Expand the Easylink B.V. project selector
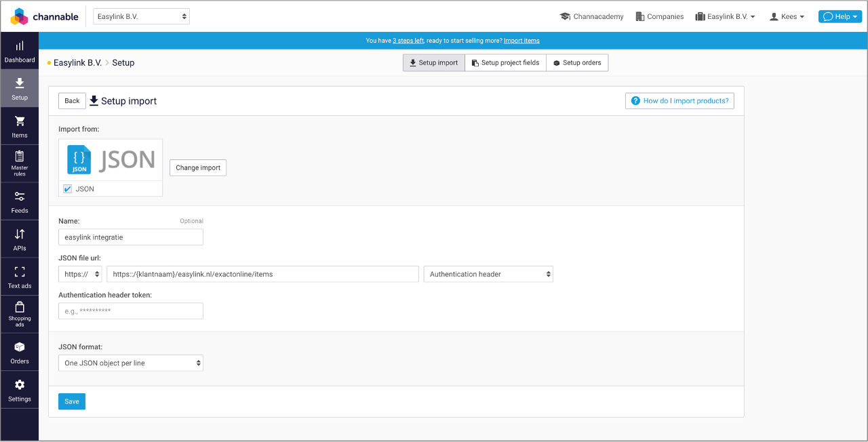 [x=141, y=16]
